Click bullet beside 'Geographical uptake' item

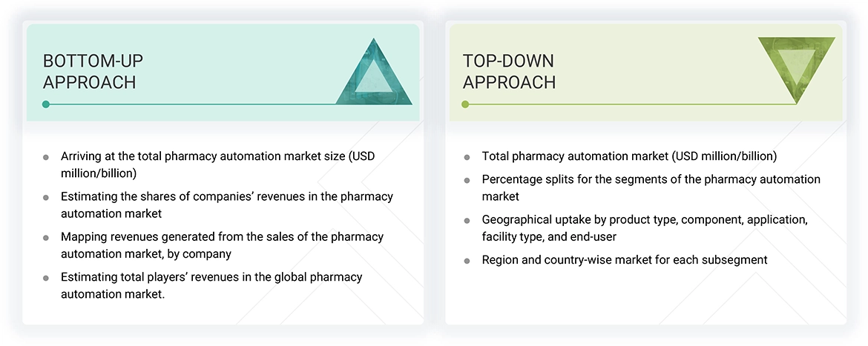pyautogui.click(x=467, y=221)
